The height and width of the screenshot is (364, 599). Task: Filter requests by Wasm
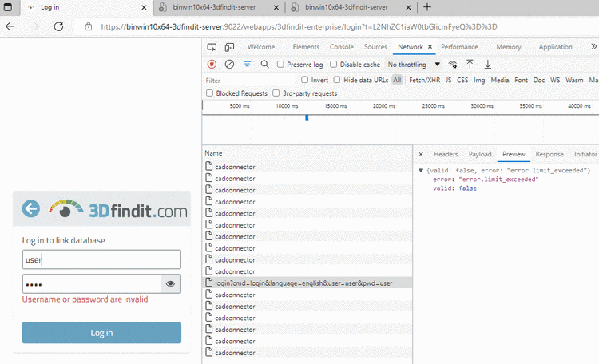(574, 80)
